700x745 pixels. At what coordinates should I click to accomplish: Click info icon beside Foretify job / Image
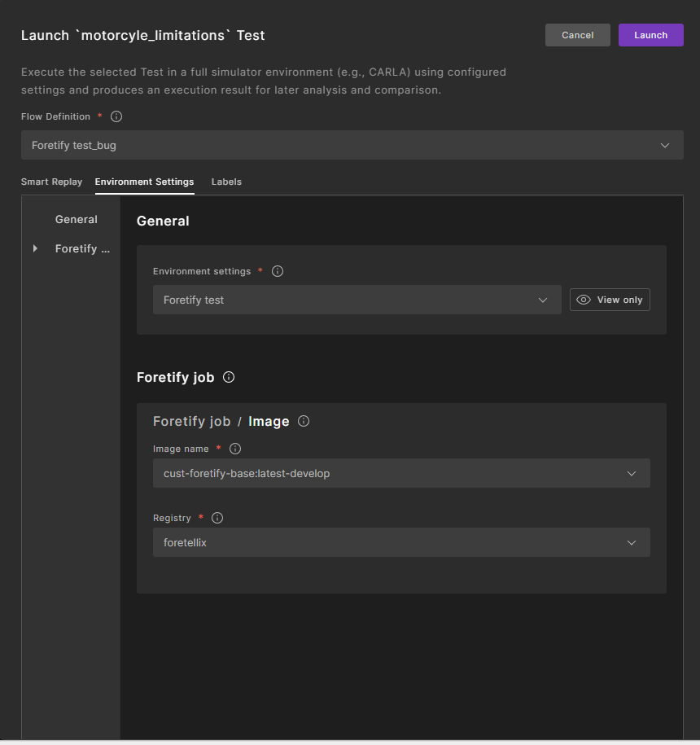(304, 421)
